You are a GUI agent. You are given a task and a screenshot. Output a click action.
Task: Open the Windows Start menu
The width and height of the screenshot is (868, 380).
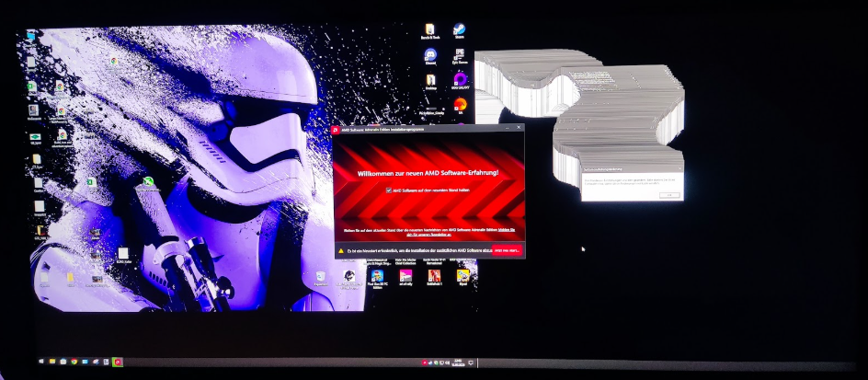[x=42, y=362]
